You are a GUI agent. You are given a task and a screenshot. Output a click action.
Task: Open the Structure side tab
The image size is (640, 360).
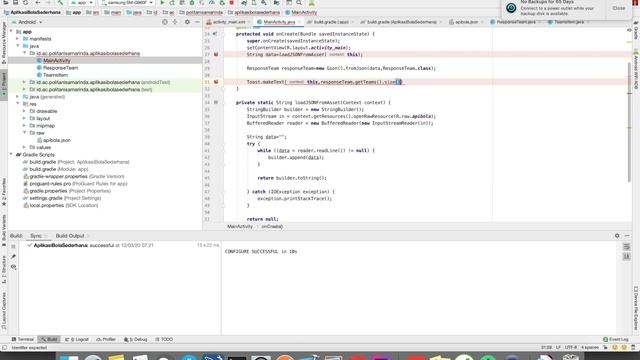point(4,270)
